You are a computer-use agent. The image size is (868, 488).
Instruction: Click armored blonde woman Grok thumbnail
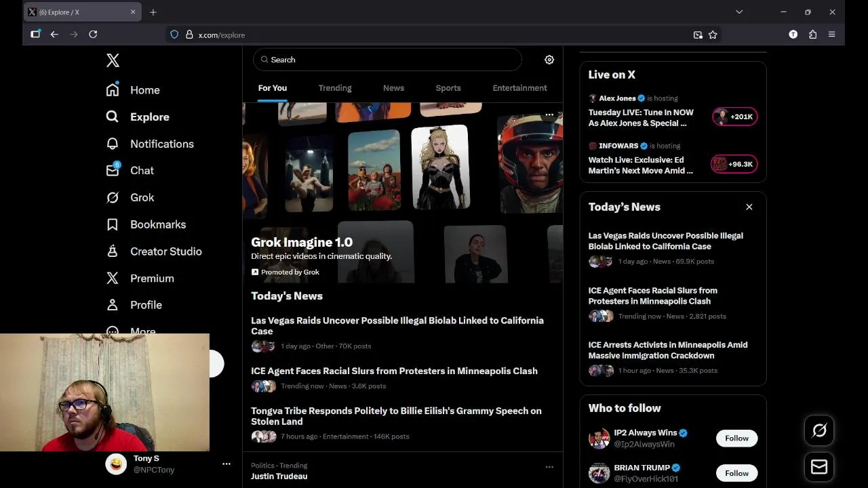[441, 167]
